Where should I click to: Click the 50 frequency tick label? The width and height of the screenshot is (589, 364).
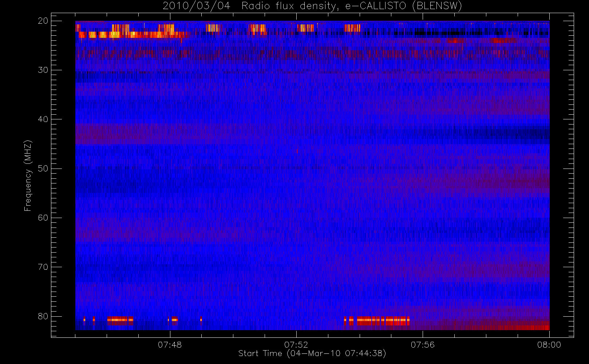point(43,169)
